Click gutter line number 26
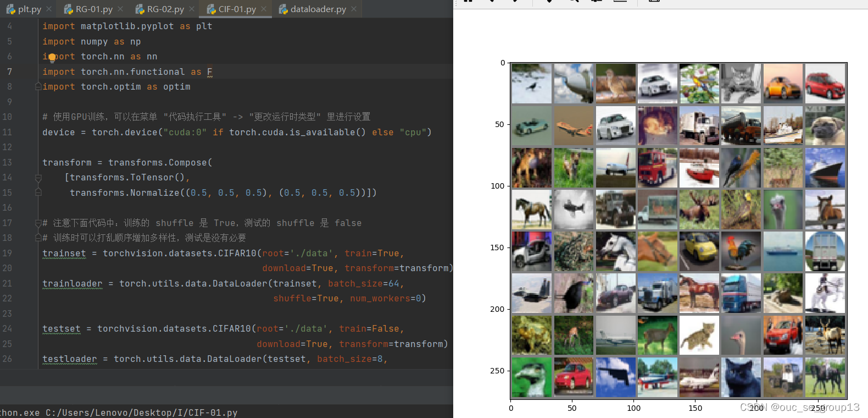 coord(7,359)
